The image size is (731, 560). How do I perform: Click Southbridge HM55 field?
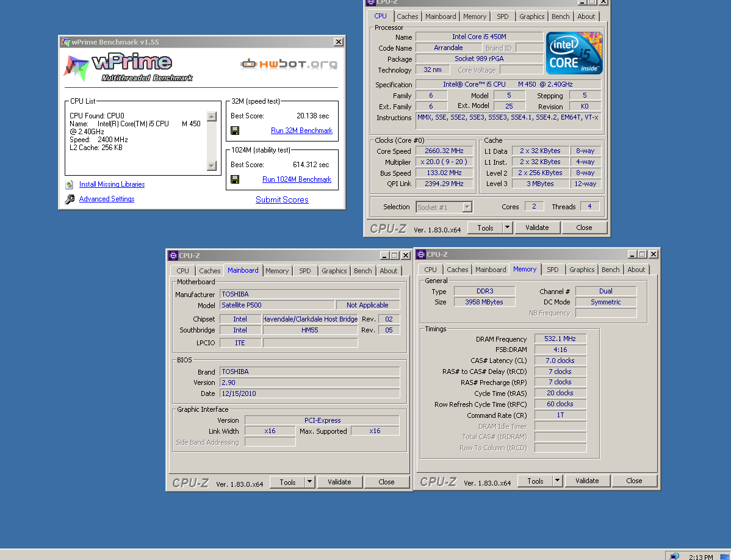tap(310, 330)
